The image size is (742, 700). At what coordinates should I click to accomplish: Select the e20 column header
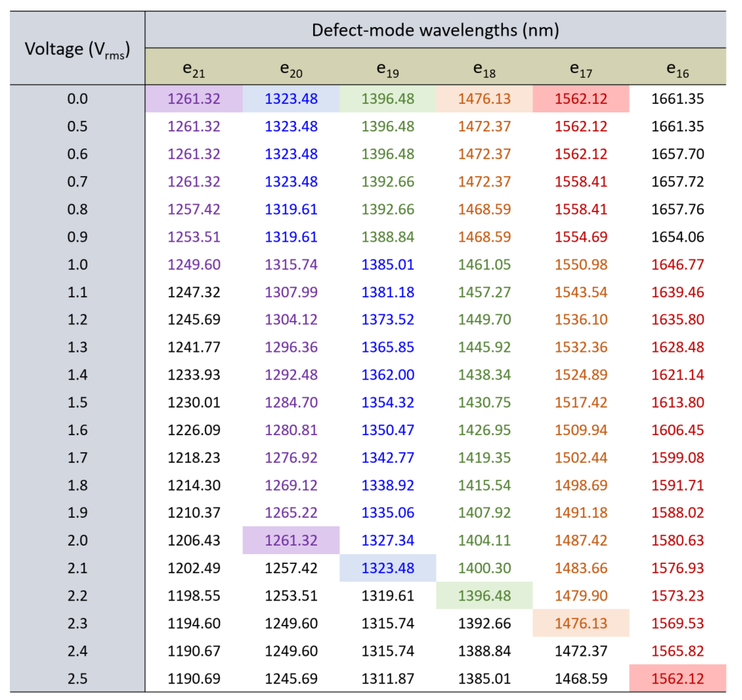[291, 69]
